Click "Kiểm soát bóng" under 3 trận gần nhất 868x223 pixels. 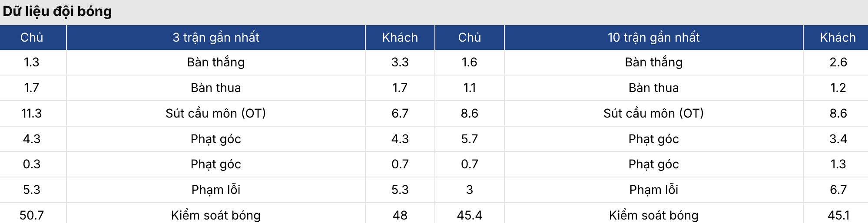[215, 215]
